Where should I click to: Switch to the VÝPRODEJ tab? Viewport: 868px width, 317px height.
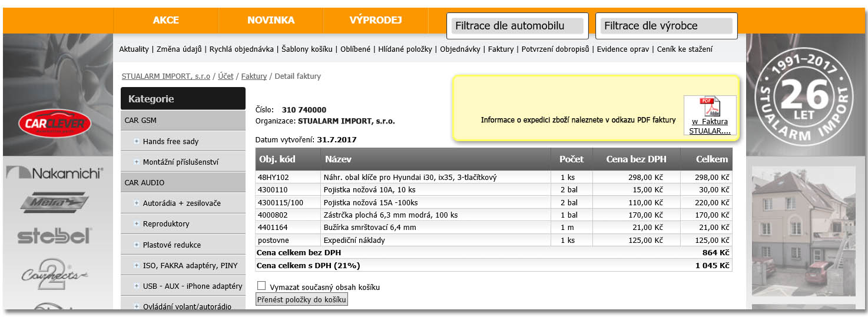click(375, 20)
